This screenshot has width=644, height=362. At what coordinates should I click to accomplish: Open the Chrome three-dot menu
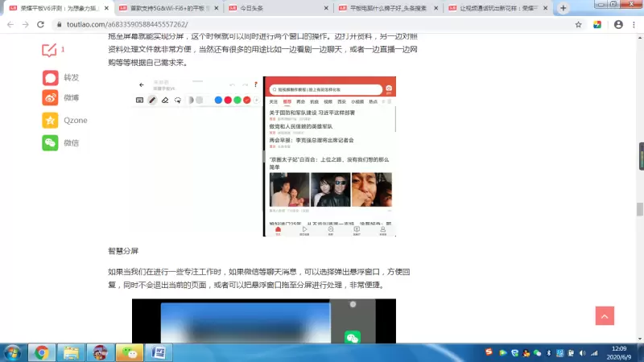point(634,24)
